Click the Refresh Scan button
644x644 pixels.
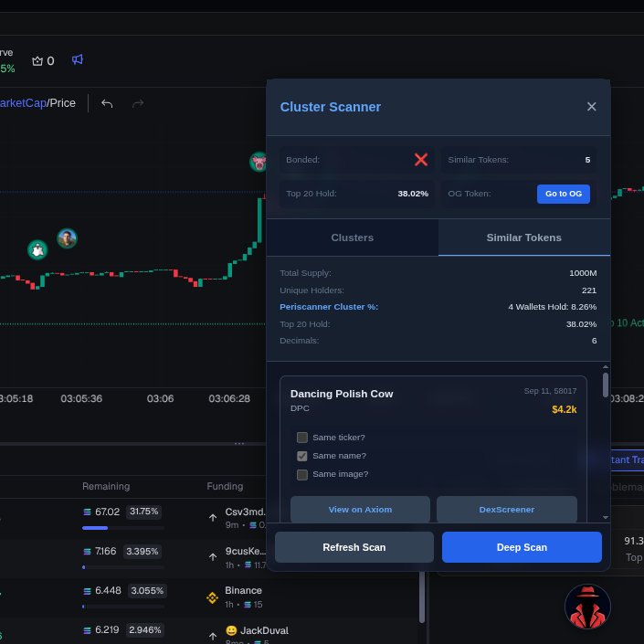click(354, 547)
